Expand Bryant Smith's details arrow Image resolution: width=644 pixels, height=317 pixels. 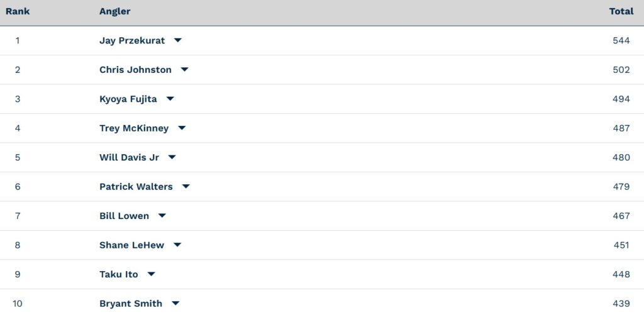coord(175,303)
